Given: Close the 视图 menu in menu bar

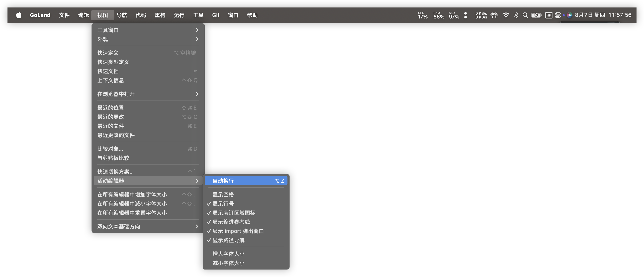Looking at the screenshot, I should click(103, 15).
